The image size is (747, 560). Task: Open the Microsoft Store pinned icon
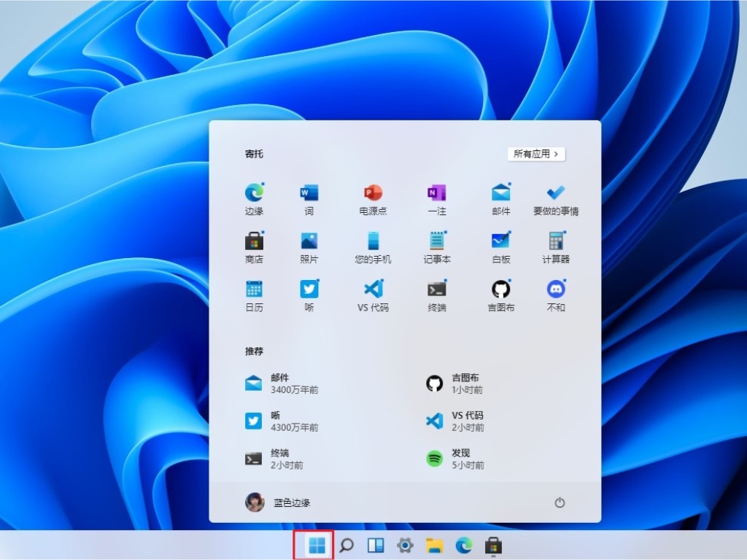(x=253, y=241)
